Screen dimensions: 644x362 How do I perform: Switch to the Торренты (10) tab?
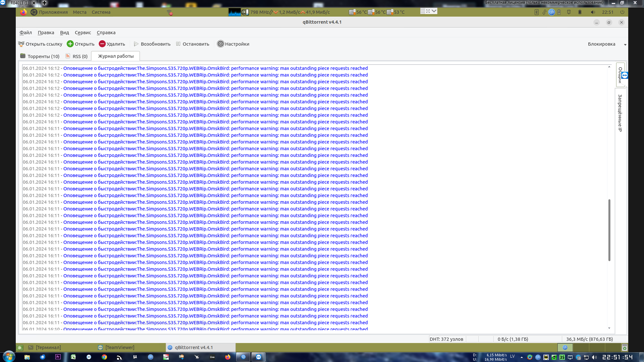click(x=40, y=56)
